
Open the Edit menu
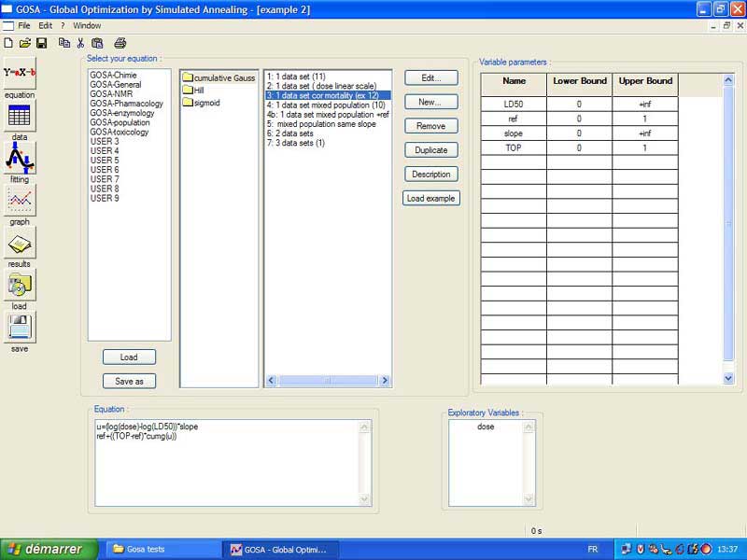pyautogui.click(x=45, y=26)
